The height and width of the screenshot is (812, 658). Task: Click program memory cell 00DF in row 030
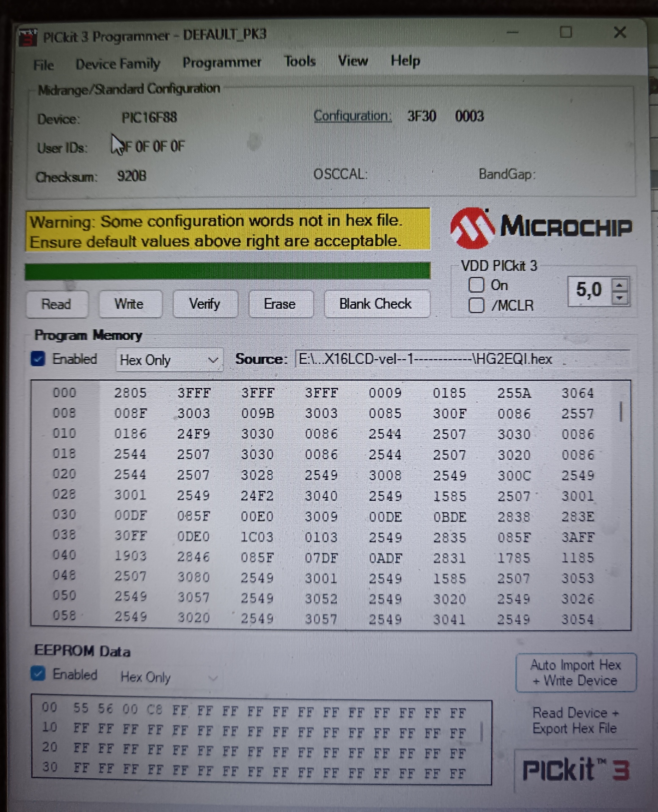coord(130,516)
